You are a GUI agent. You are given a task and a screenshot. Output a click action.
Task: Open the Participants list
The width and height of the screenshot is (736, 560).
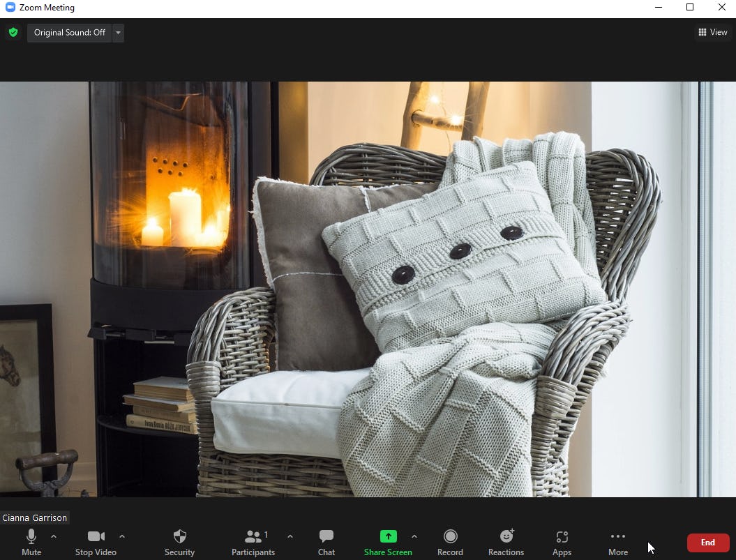[253, 540]
